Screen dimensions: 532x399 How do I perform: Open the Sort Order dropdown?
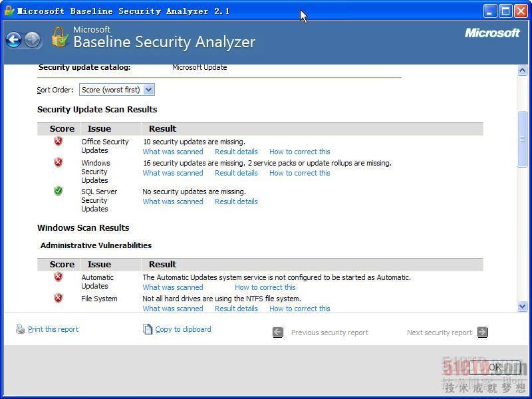tap(117, 90)
